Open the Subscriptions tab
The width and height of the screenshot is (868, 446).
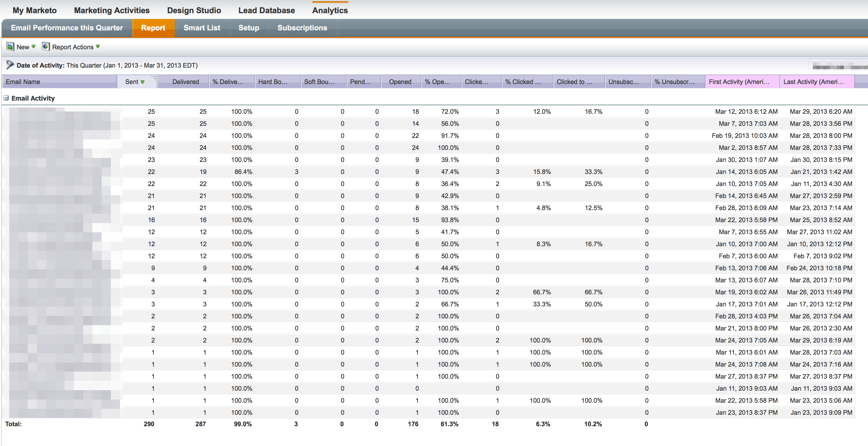(x=302, y=28)
